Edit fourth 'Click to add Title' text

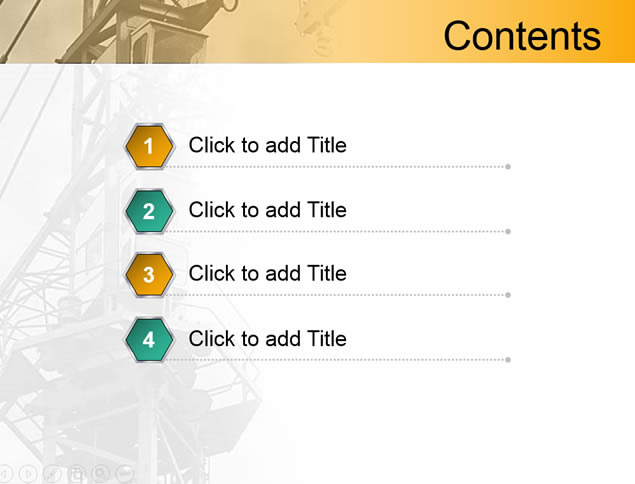click(x=267, y=339)
